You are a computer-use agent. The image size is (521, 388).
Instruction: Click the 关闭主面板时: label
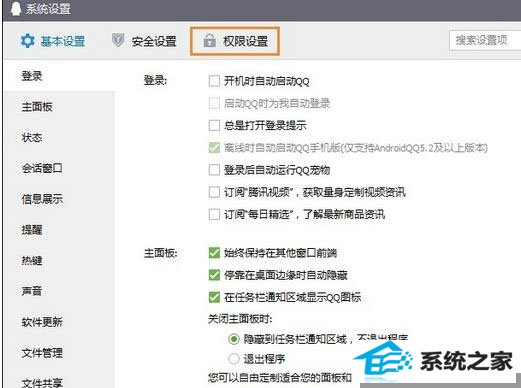(x=240, y=319)
